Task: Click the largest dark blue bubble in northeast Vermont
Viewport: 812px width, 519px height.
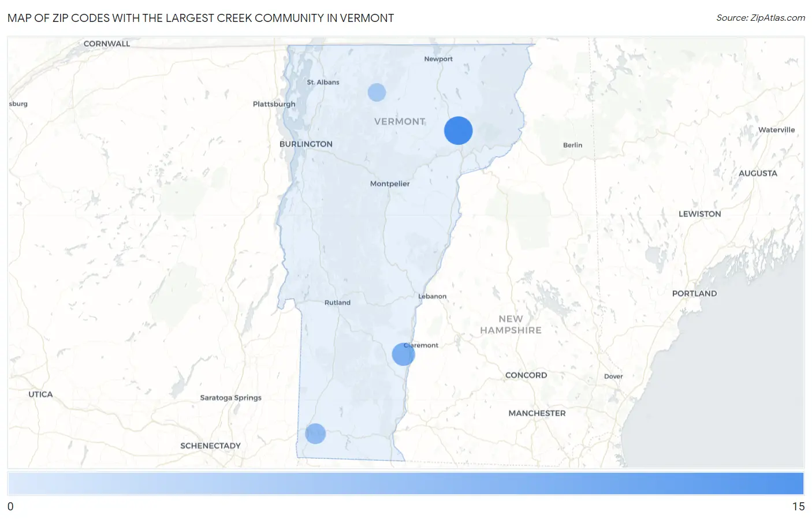Action: click(x=458, y=130)
